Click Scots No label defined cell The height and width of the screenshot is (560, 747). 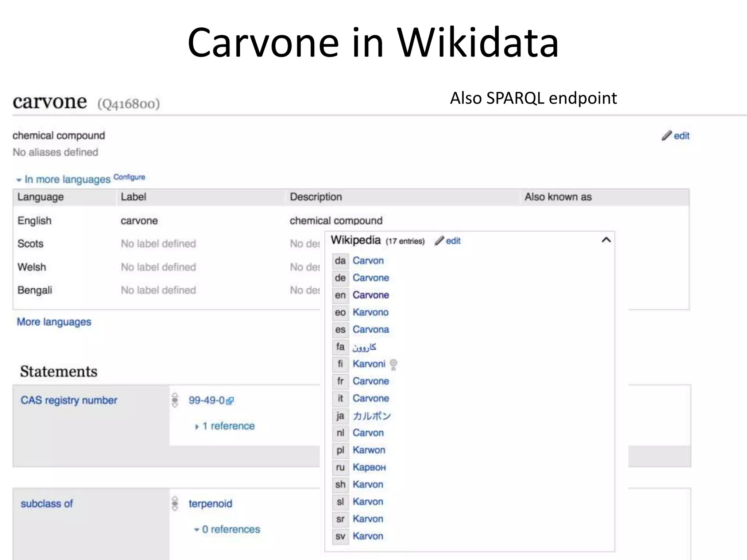pos(158,244)
